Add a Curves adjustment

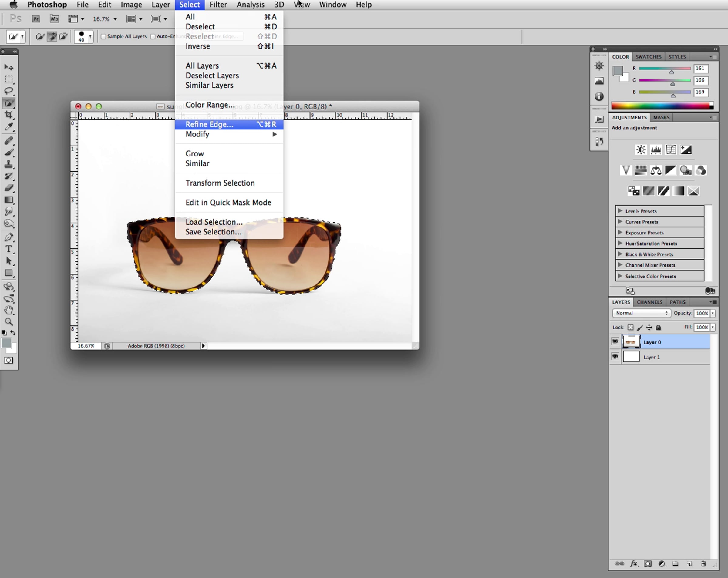671,150
